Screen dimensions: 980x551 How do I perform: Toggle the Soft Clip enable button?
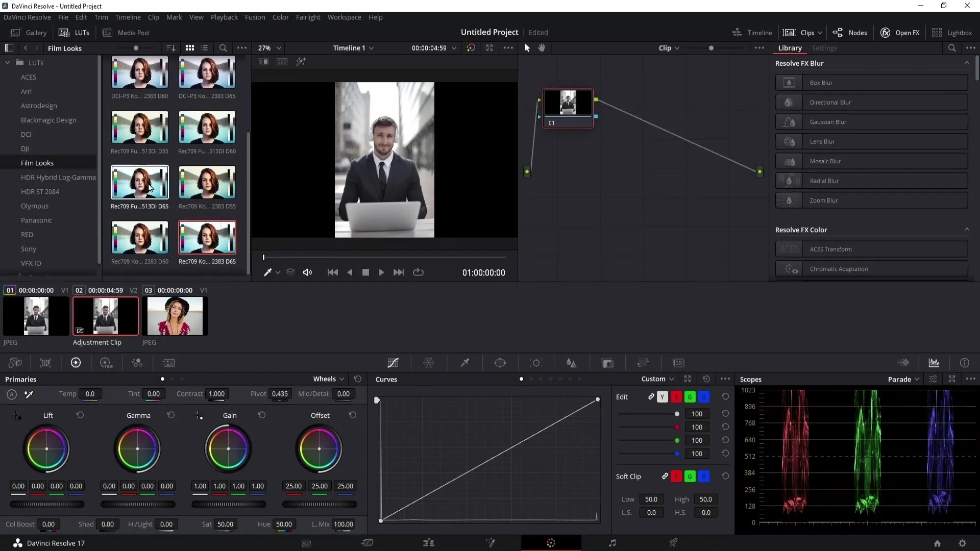click(x=665, y=477)
